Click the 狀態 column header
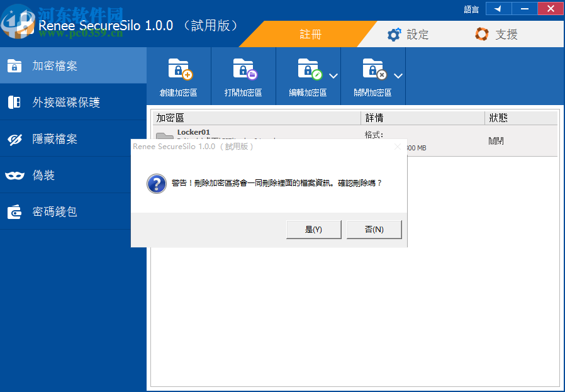The width and height of the screenshot is (565, 392). pos(521,118)
